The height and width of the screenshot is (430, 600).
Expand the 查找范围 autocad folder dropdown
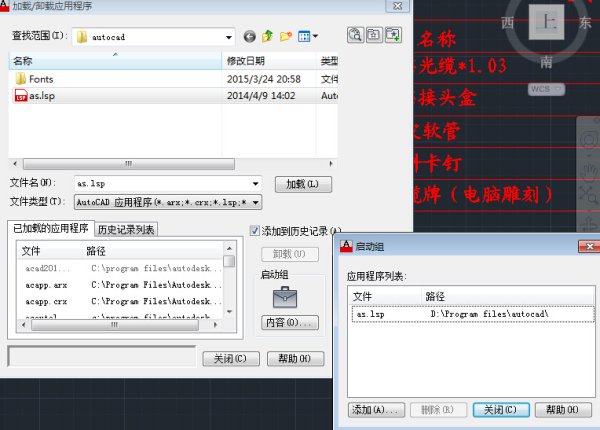tap(228, 37)
